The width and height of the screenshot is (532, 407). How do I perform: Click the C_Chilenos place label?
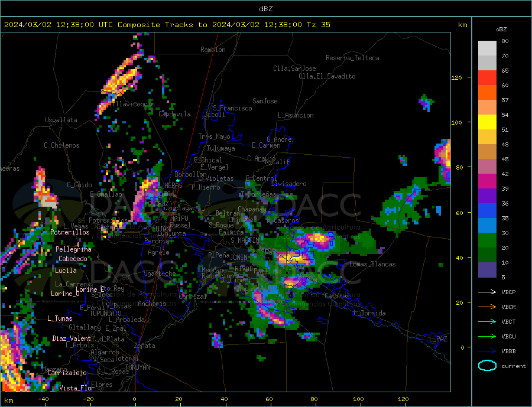(x=61, y=145)
